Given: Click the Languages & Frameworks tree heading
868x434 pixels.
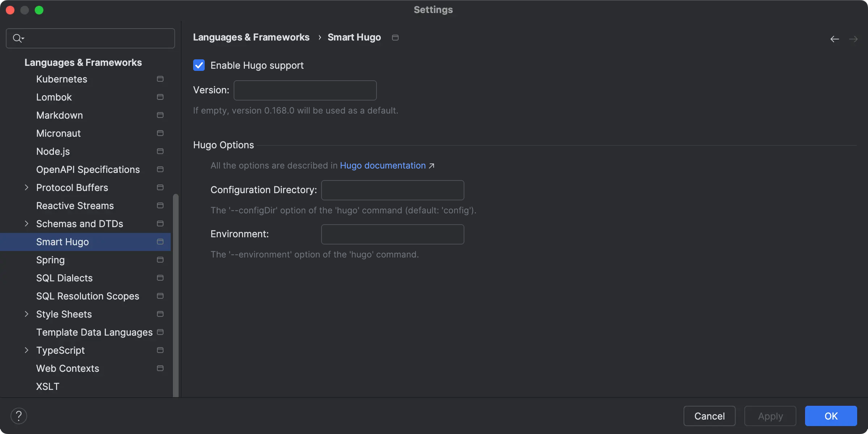Looking at the screenshot, I should (x=83, y=62).
